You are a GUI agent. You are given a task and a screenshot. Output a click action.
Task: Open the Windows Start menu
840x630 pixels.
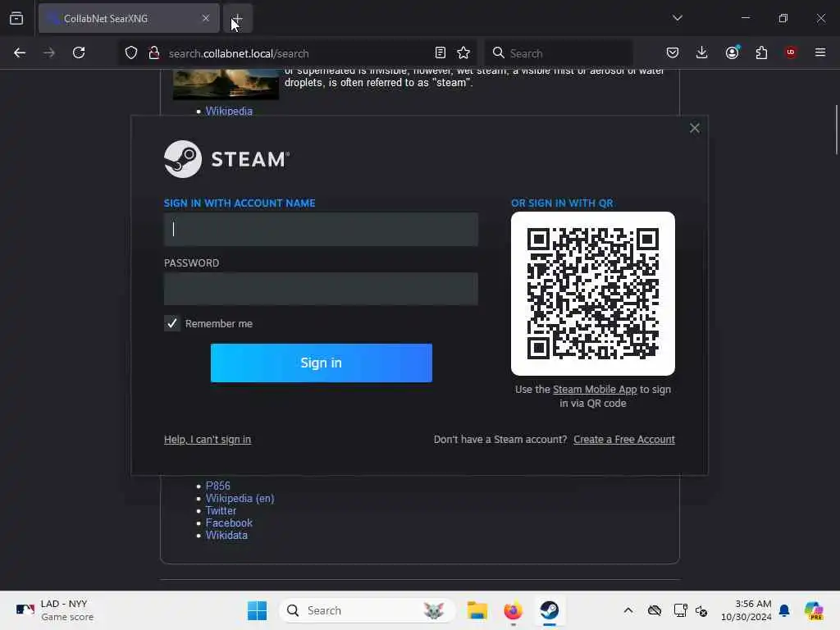coord(257,610)
